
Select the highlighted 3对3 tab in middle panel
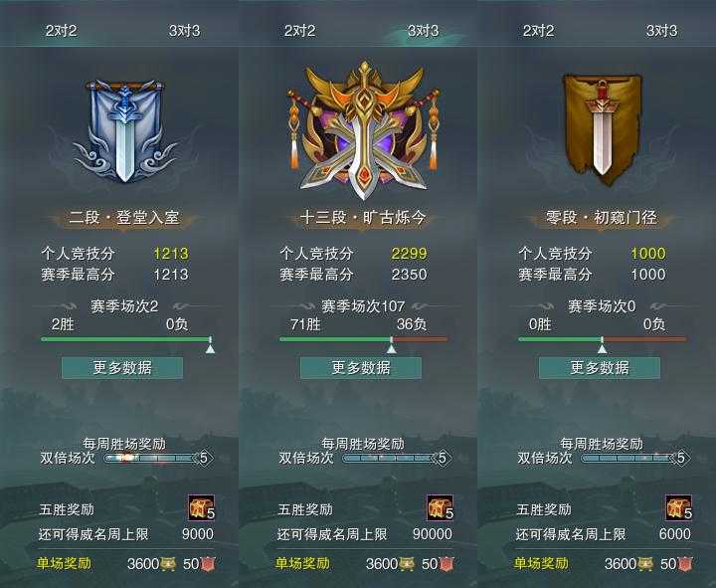click(423, 31)
